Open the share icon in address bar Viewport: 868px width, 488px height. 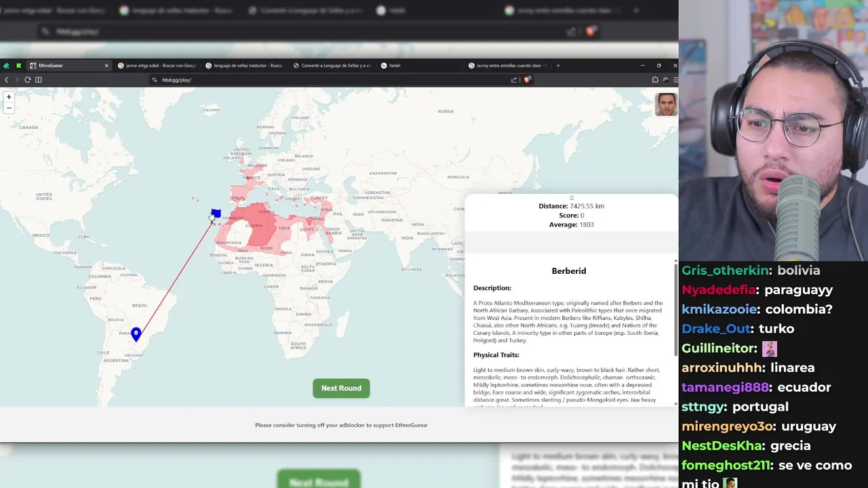click(514, 80)
